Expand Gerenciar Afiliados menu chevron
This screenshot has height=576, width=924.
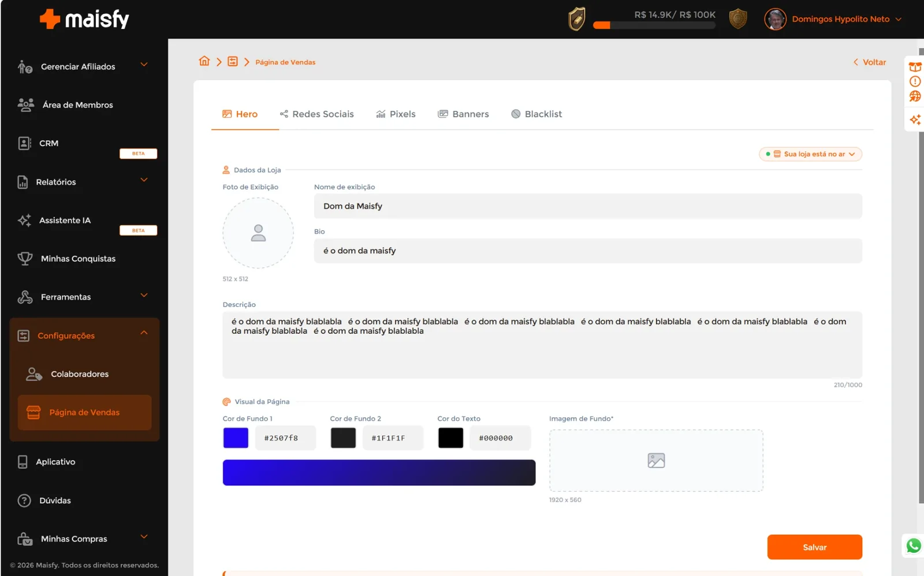[x=144, y=65]
